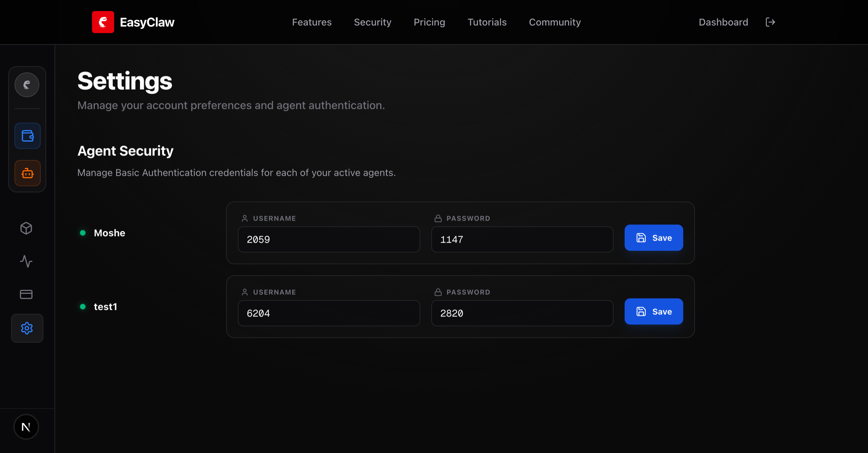Open the agent robot panel in sidebar
This screenshot has width=868, height=453.
click(x=27, y=173)
